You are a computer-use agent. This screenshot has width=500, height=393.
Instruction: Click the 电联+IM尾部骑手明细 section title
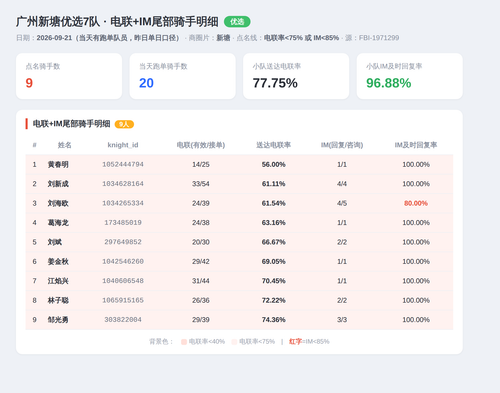click(x=71, y=124)
